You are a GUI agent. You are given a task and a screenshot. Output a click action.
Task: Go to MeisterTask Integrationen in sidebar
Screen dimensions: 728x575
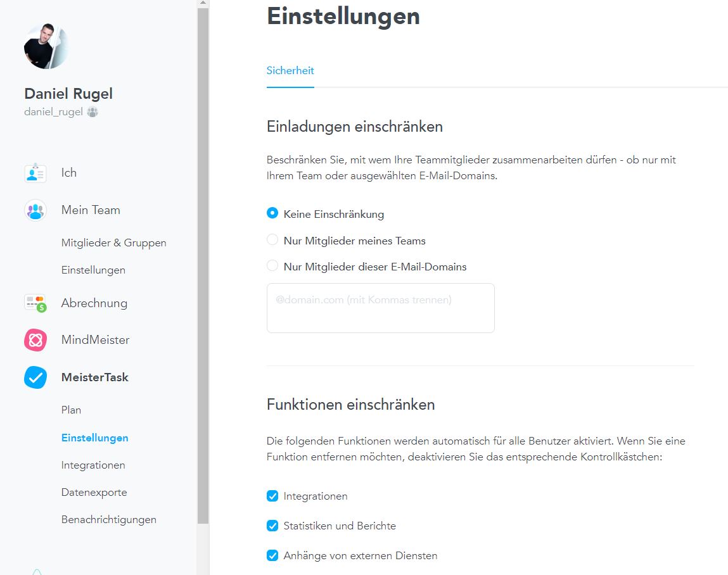pyautogui.click(x=93, y=465)
